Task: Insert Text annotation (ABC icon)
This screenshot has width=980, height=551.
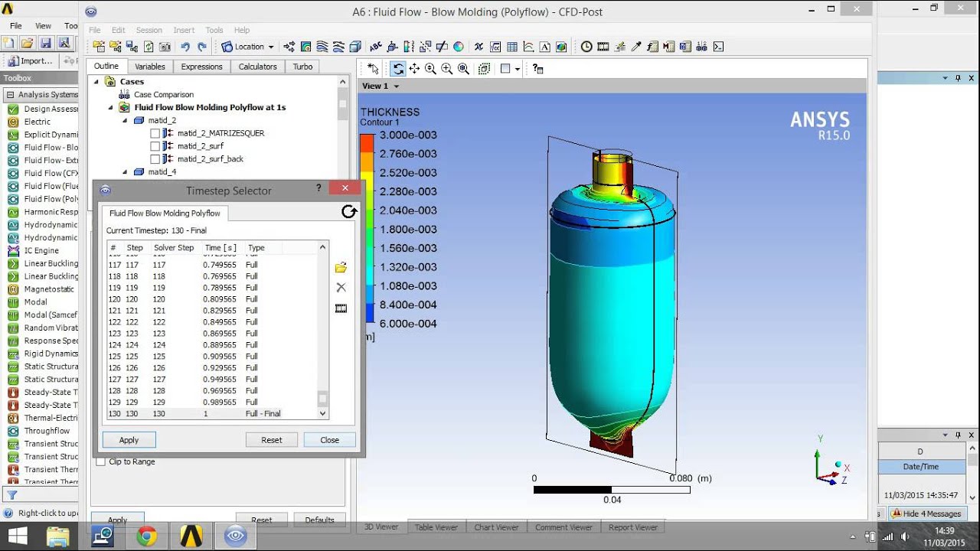Action: [x=376, y=47]
